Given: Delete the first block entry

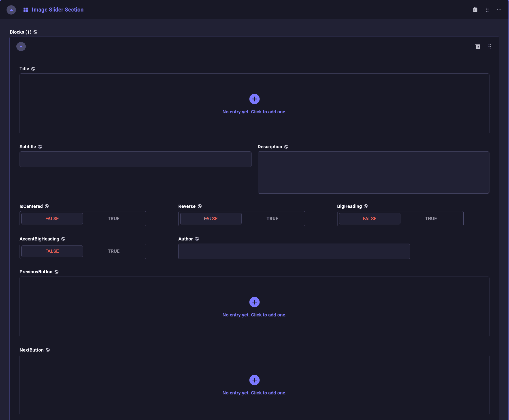Looking at the screenshot, I should click(x=478, y=46).
